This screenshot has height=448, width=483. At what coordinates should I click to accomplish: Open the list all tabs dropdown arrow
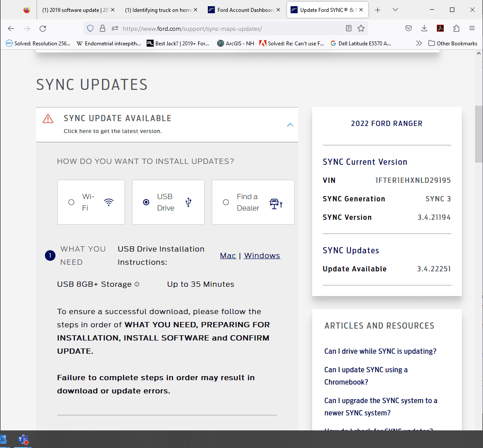[x=395, y=10]
